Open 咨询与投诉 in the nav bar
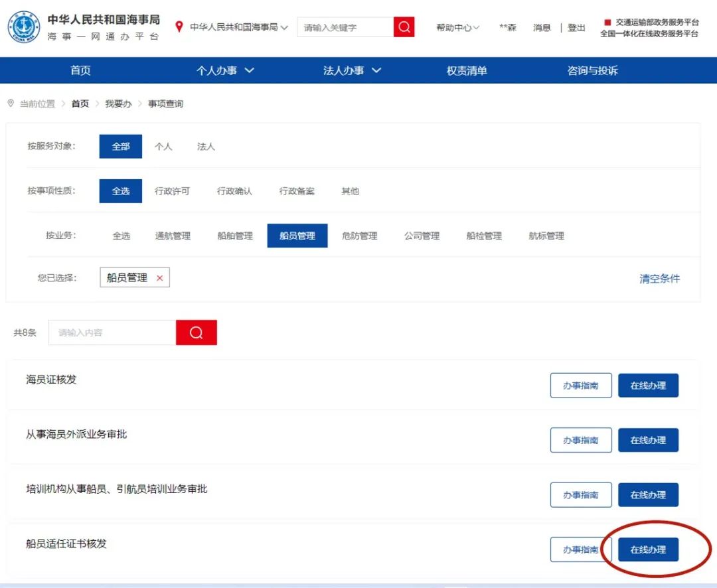The height and width of the screenshot is (588, 717). (x=593, y=70)
